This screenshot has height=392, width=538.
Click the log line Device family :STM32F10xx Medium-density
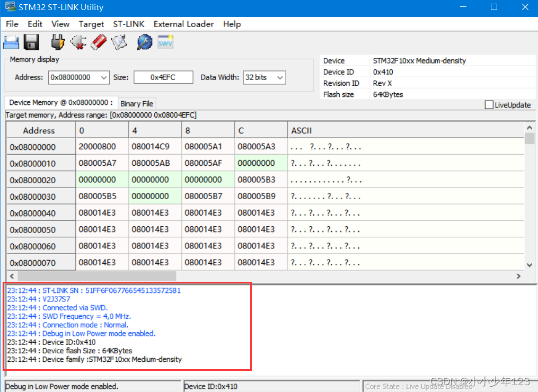(x=94, y=359)
